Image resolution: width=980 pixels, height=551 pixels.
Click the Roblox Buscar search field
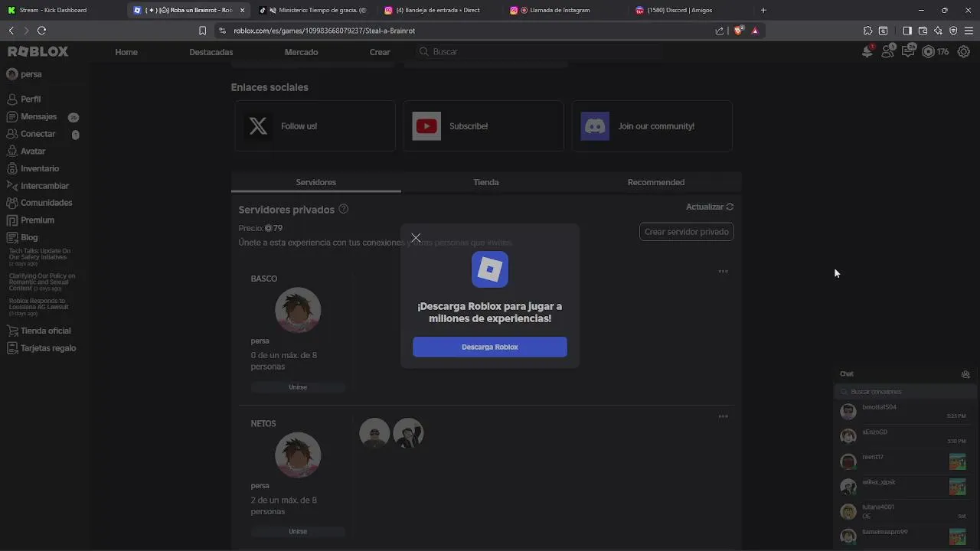coord(538,51)
